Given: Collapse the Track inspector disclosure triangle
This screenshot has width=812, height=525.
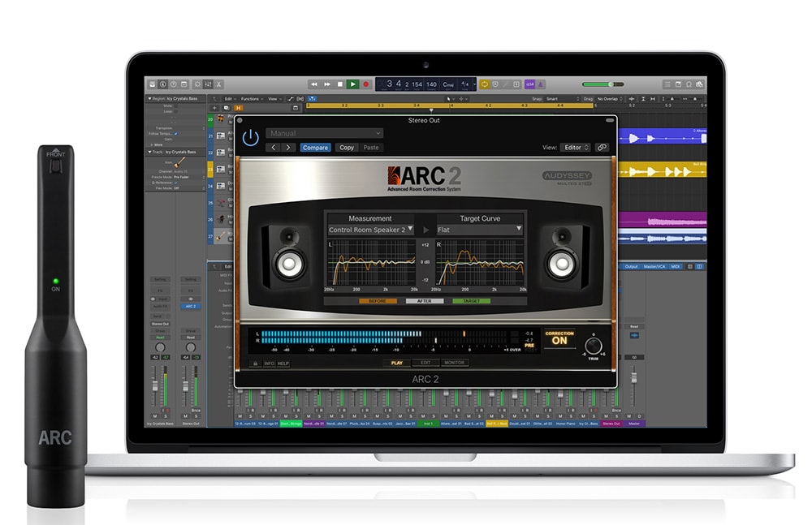Looking at the screenshot, I should click(149, 153).
